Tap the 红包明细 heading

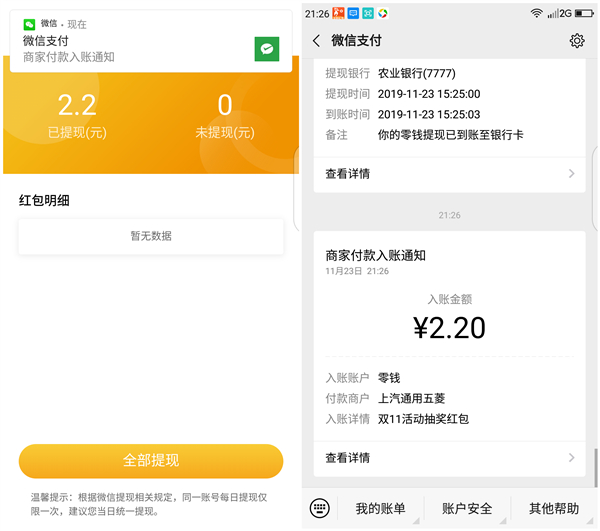pyautogui.click(x=44, y=200)
